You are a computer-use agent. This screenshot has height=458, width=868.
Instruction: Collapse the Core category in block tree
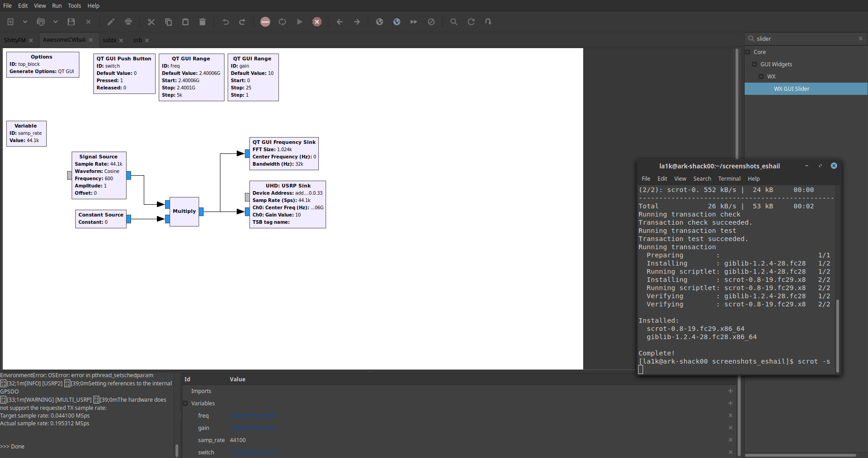748,52
